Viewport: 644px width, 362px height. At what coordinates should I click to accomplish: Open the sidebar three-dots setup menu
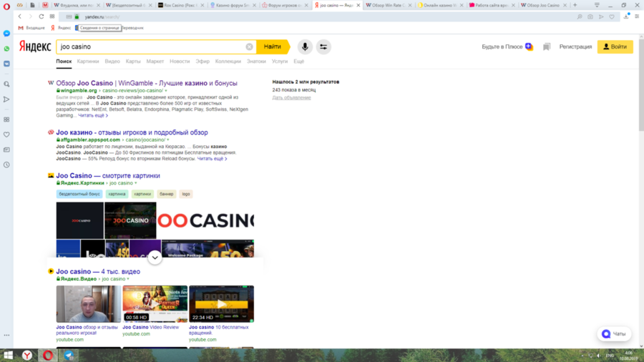[x=6, y=335]
